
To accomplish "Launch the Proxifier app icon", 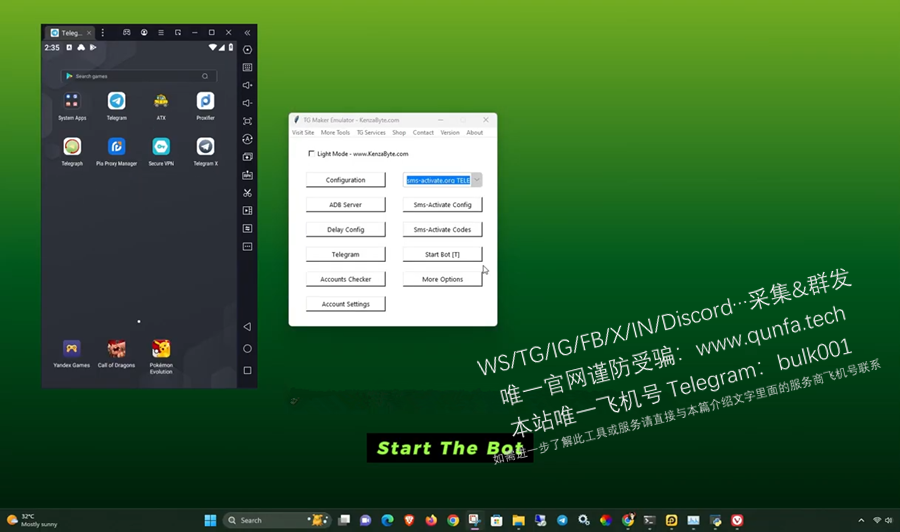I will [x=205, y=101].
